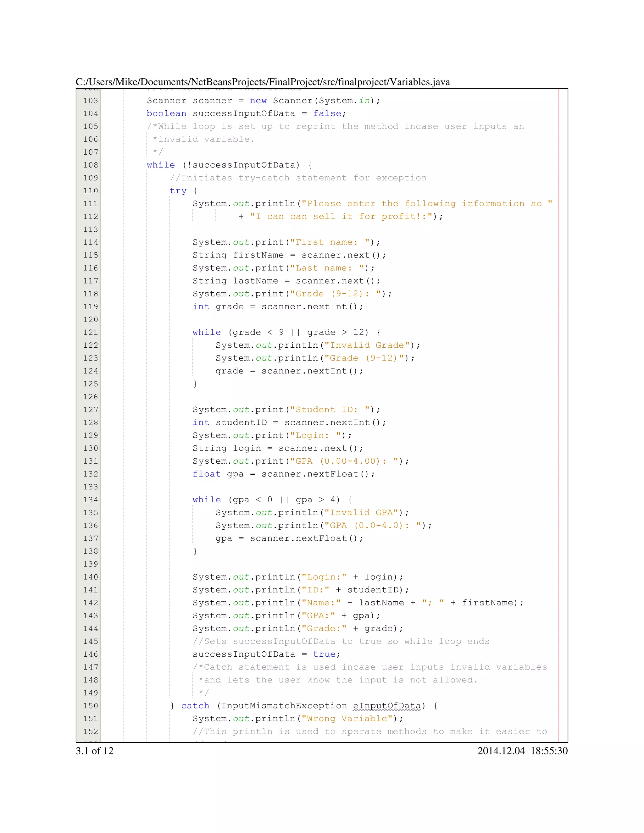Image resolution: width=644 pixels, height=833 pixels.
Task: Click the "Invalid Grade" string literal
Action: point(367,345)
